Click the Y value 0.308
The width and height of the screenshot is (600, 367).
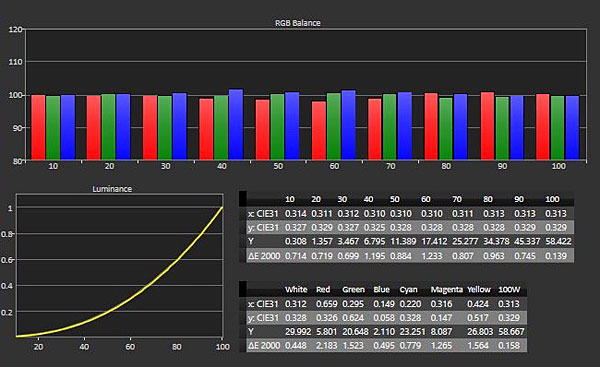pyautogui.click(x=296, y=241)
